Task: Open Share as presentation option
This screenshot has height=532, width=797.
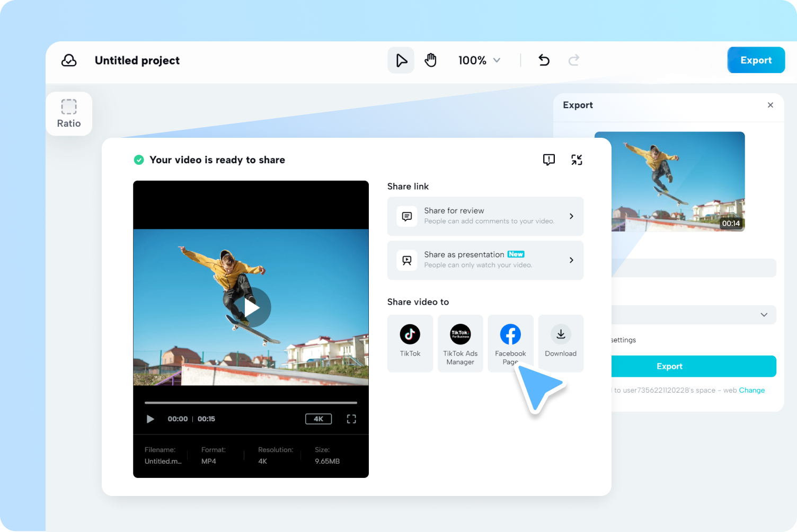Action: point(485,260)
